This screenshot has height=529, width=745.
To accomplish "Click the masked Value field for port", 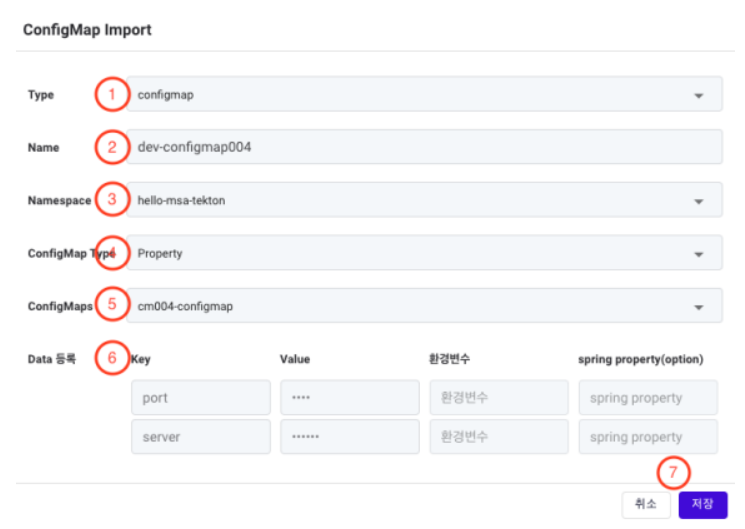I will [x=350, y=397].
